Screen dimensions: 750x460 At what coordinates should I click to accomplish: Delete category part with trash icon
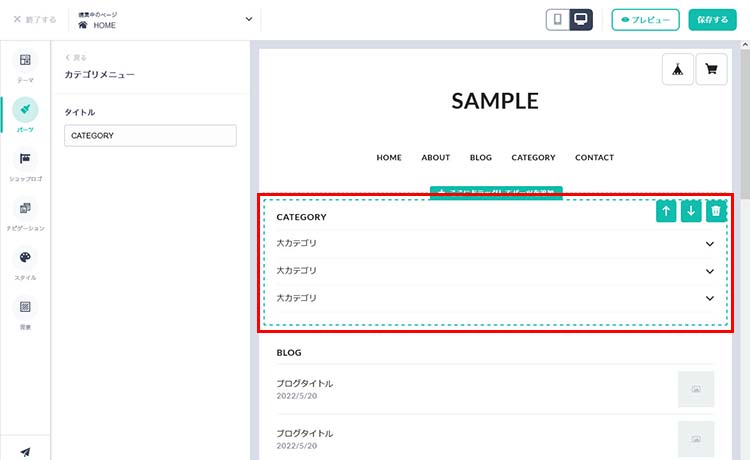715,211
